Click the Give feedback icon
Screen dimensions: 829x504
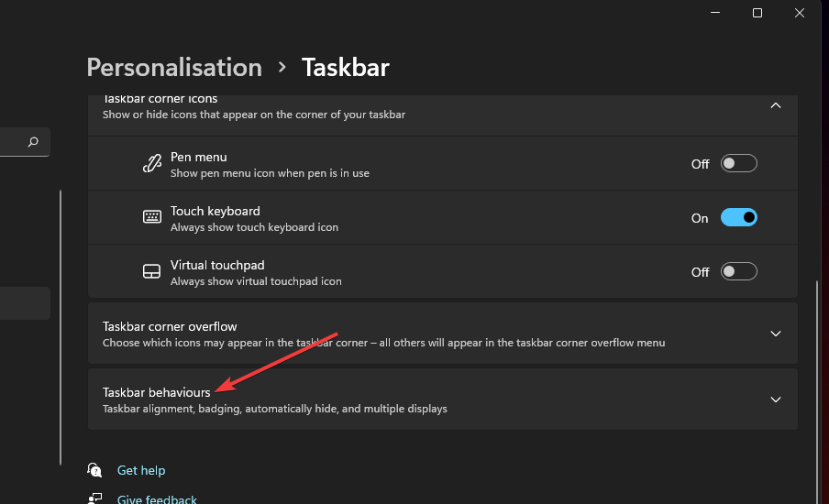(x=95, y=499)
